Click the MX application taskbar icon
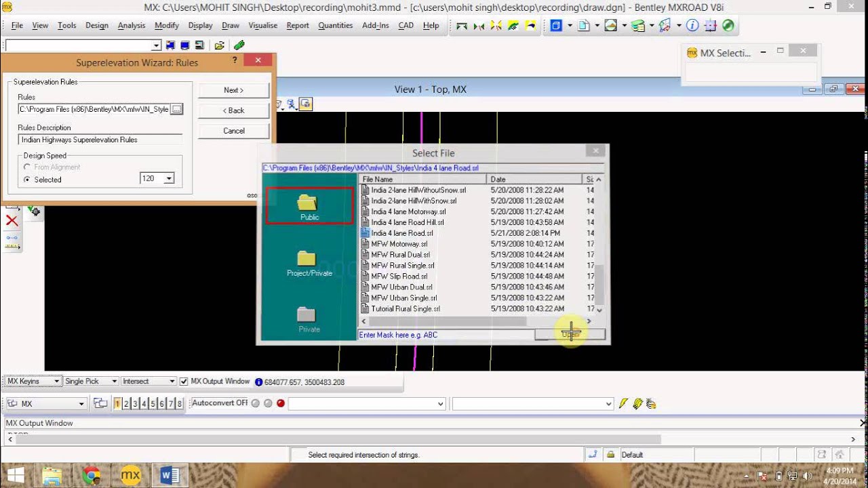 (130, 475)
